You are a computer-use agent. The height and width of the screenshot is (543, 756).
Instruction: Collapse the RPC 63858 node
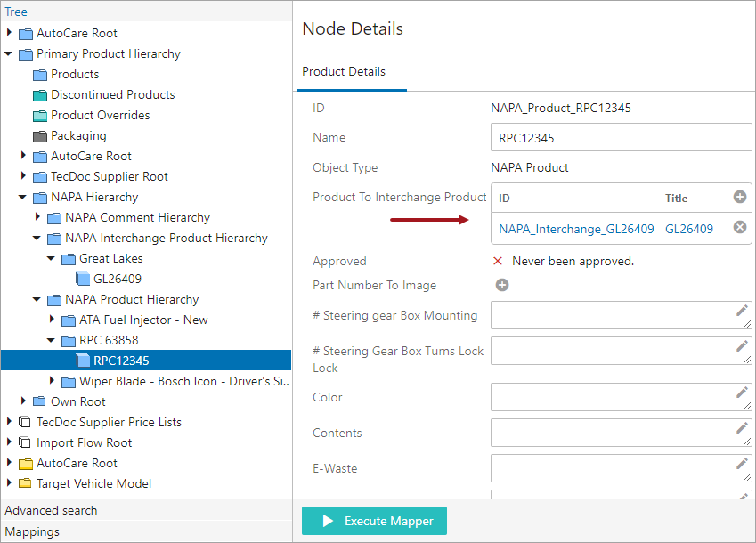pyautogui.click(x=51, y=340)
